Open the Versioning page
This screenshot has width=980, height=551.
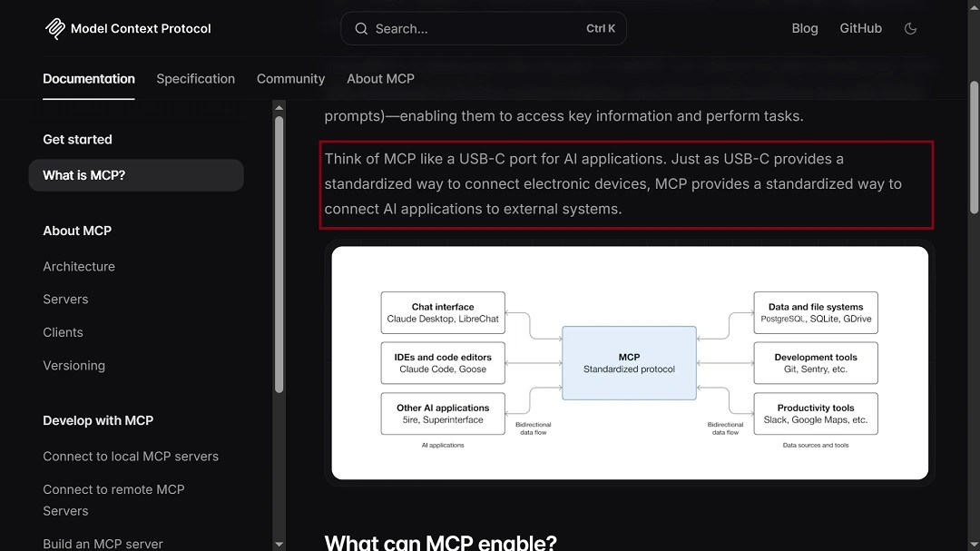(73, 365)
